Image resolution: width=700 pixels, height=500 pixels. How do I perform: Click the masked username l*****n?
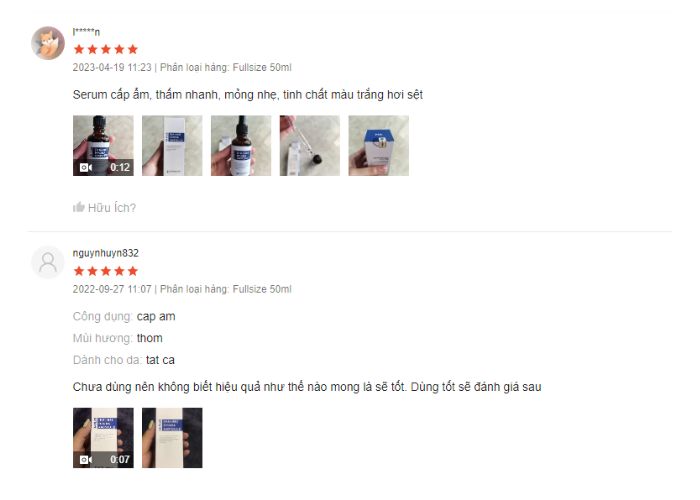pos(86,32)
